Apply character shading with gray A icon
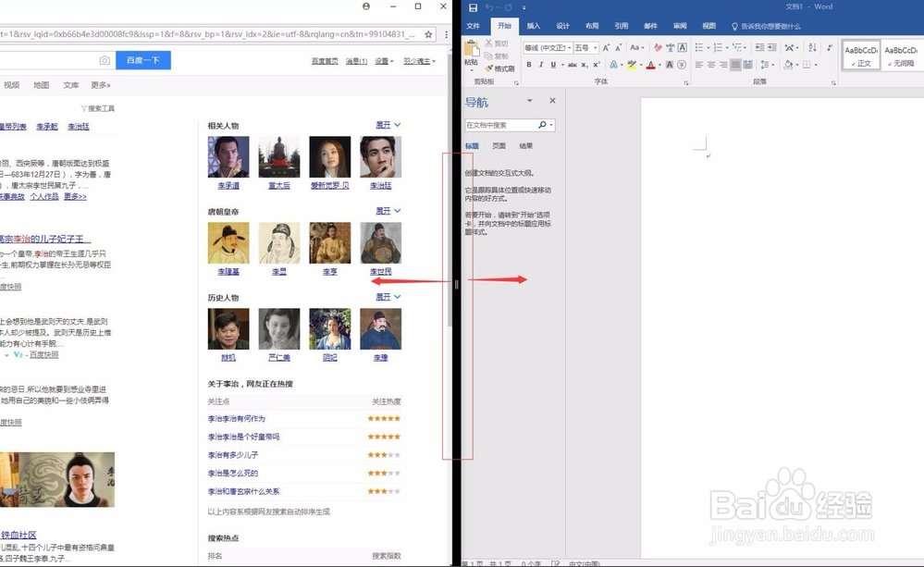Image resolution: width=924 pixels, height=567 pixels. (x=670, y=65)
